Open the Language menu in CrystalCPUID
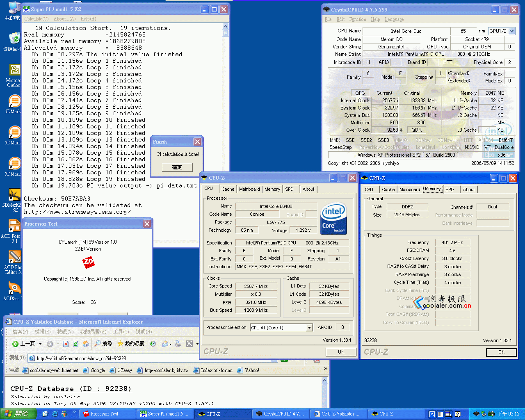 point(394,19)
